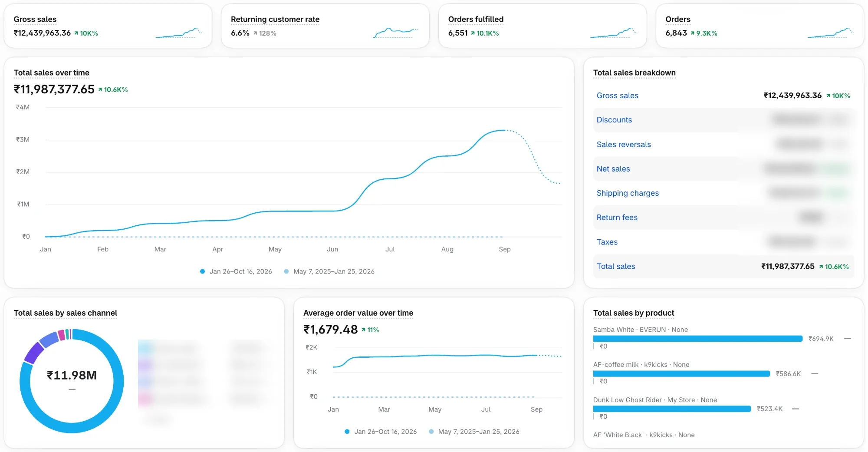868x452 pixels.
Task: Click the Gross sales sparkline chart
Action: point(179,33)
